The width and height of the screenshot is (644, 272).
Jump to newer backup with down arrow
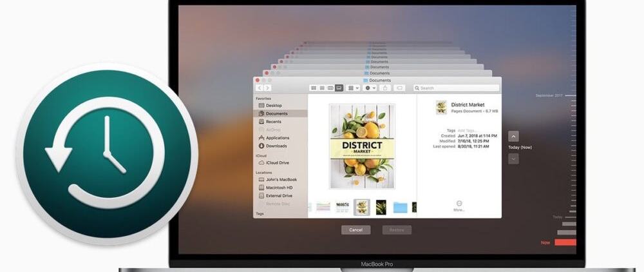pyautogui.click(x=513, y=159)
